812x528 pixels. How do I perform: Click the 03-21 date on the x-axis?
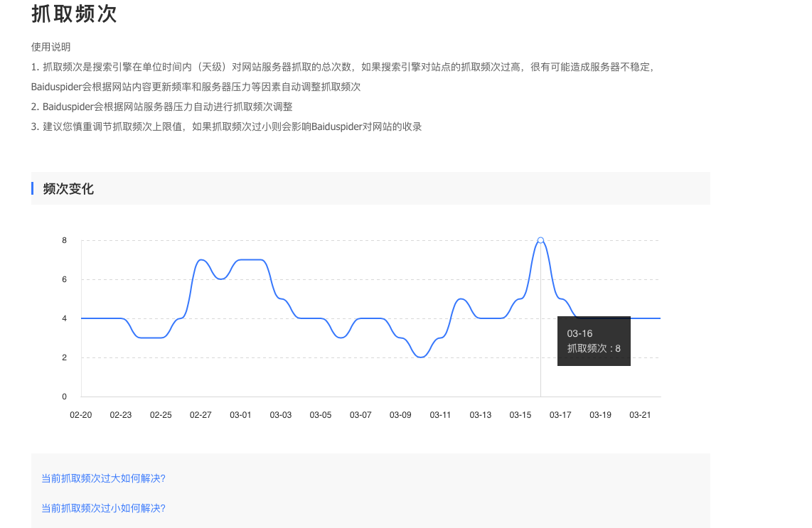(x=641, y=415)
